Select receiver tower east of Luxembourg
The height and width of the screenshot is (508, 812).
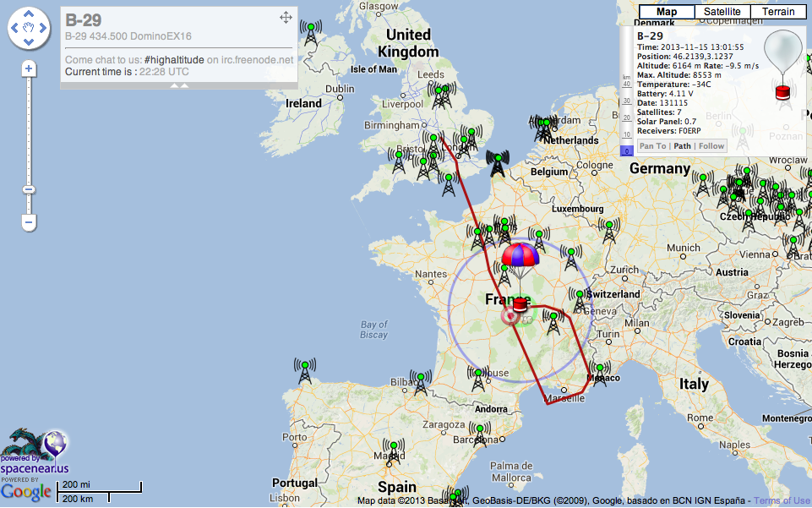609,231
